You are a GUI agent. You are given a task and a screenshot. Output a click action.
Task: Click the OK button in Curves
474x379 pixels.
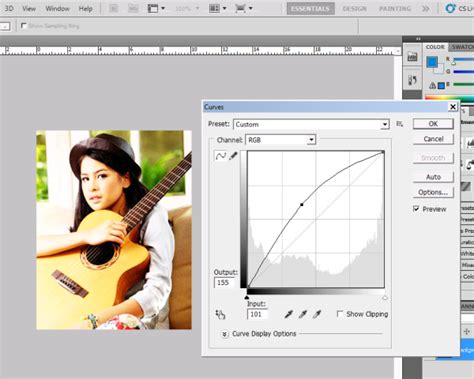tap(433, 124)
